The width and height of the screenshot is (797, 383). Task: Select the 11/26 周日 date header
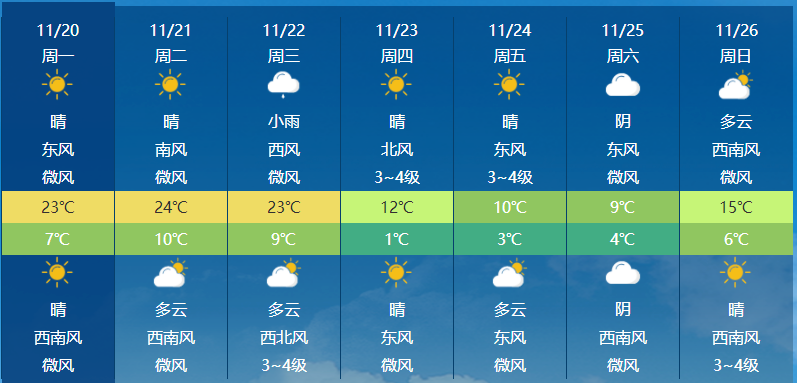click(x=737, y=43)
